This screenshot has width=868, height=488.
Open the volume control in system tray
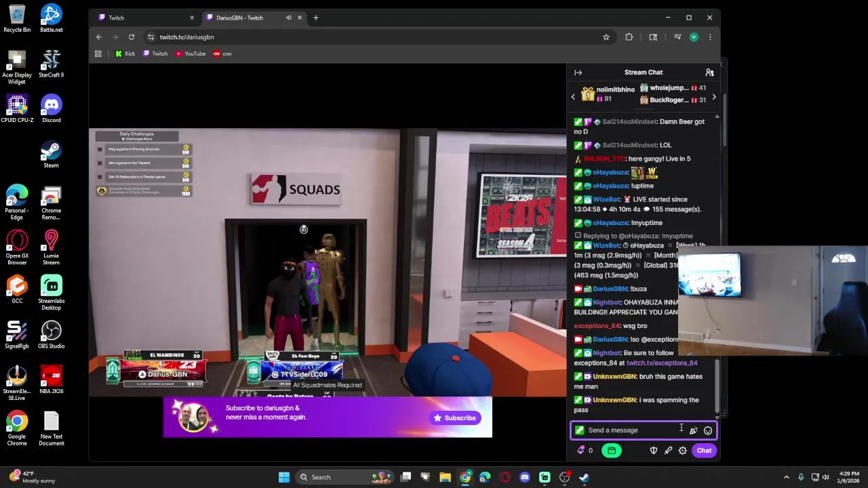tap(827, 477)
